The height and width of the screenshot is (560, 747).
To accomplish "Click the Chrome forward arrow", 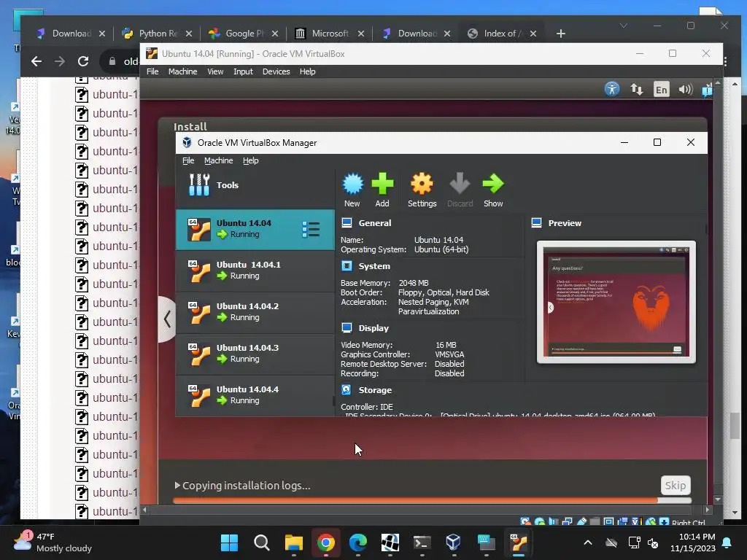I will point(60,61).
